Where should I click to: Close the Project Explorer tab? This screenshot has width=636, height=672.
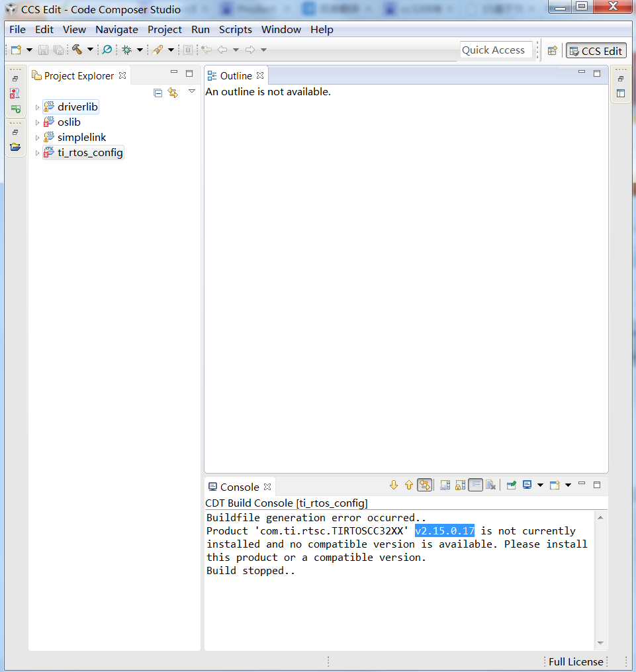point(122,75)
